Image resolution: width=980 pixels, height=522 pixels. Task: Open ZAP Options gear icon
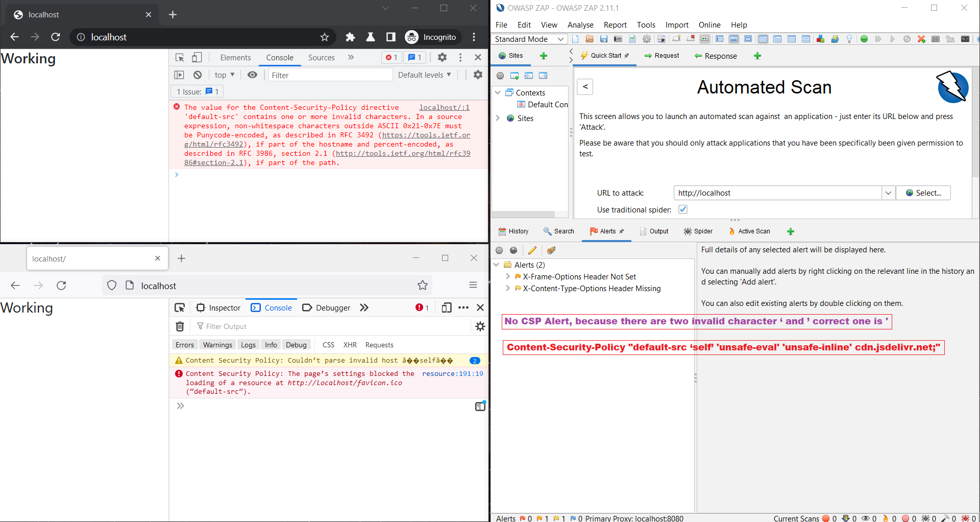[x=647, y=39]
